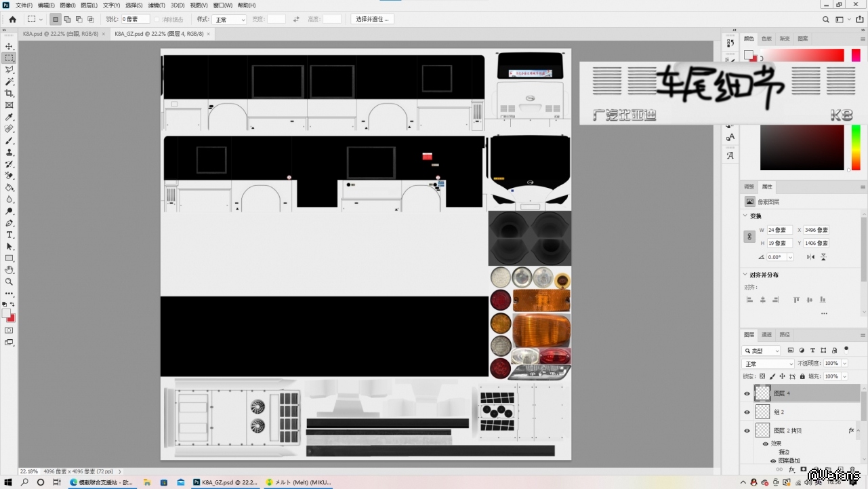Viewport: 868px width, 489px height.
Task: Select the Zoom tool in toolbar
Action: pos(9,281)
